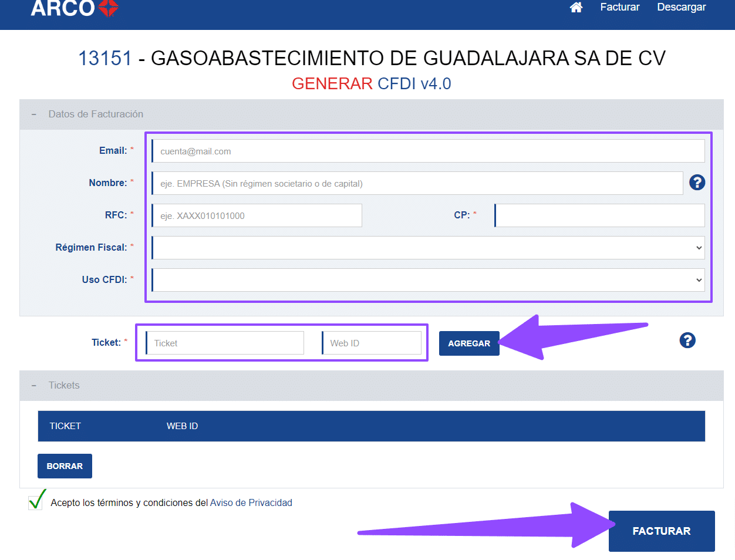Click the GENERAR CFDI v4.0 heading

tap(372, 83)
